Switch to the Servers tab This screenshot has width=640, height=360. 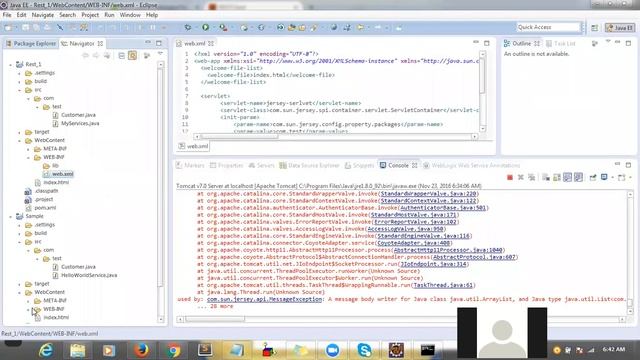[x=262, y=165]
